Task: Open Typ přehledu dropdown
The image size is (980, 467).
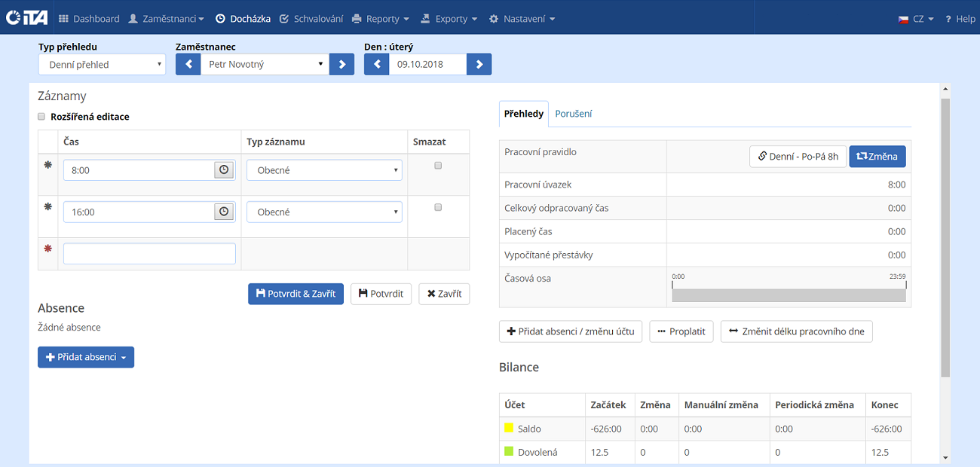Action: tap(102, 65)
